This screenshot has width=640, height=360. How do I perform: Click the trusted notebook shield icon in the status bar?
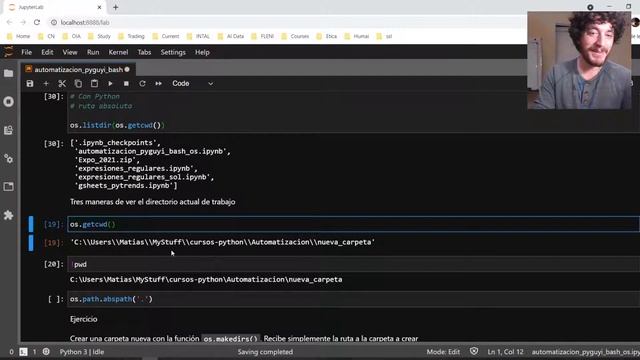pos(473,351)
